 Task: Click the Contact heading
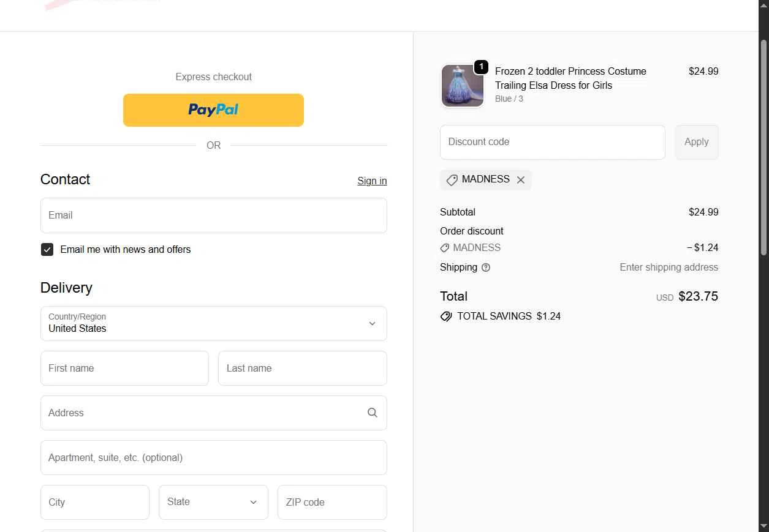point(65,179)
